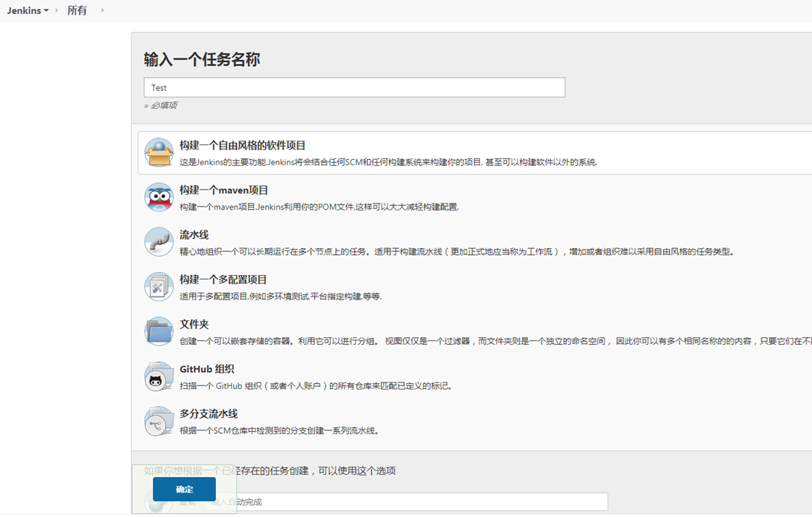The image size is (812, 517).
Task: Focus the task name field containing Test
Action: (x=354, y=88)
